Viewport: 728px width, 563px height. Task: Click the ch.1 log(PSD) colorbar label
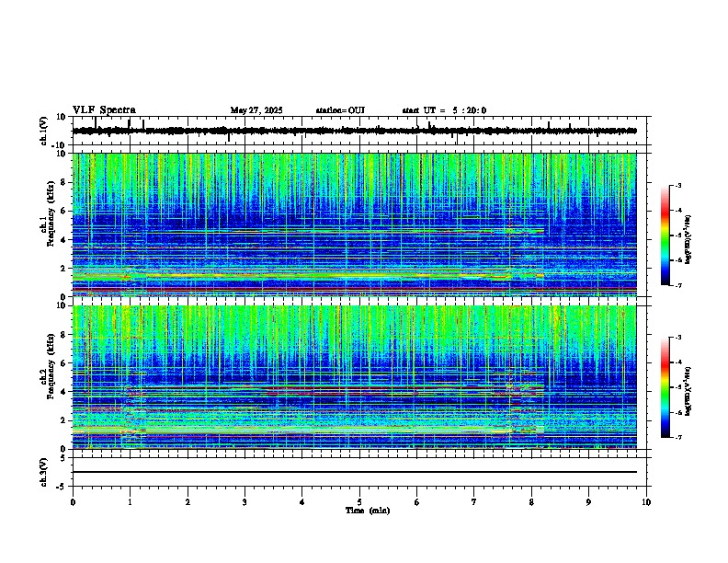click(x=688, y=240)
